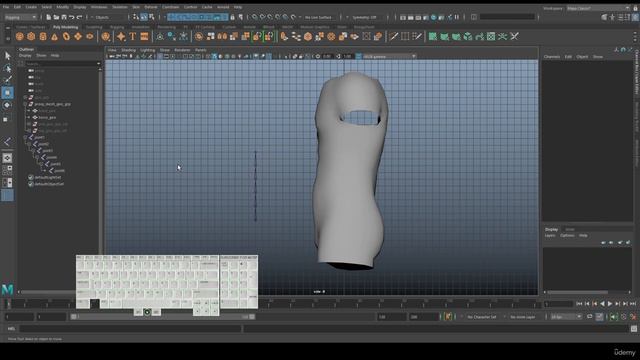Click on the time slider ruler

point(273,304)
